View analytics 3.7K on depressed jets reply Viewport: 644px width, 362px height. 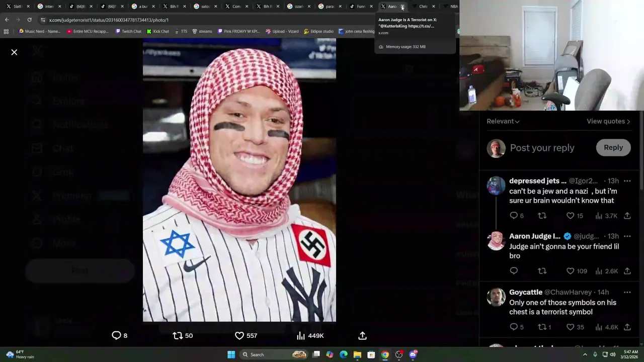click(x=606, y=216)
